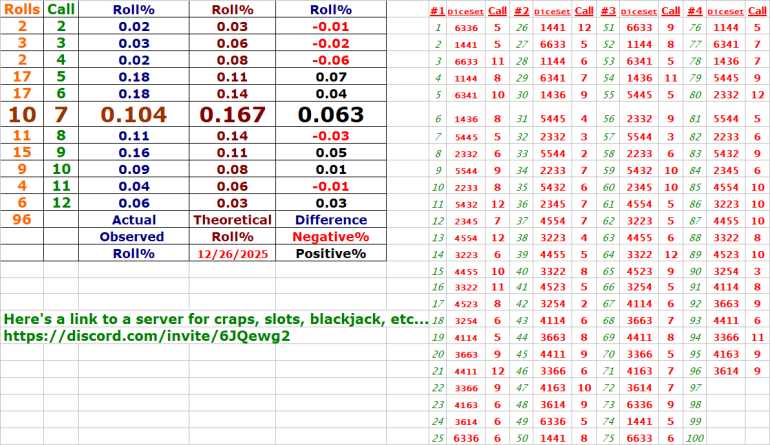The width and height of the screenshot is (770, 445).
Task: Click the large 0.063 difference cell
Action: (x=331, y=114)
